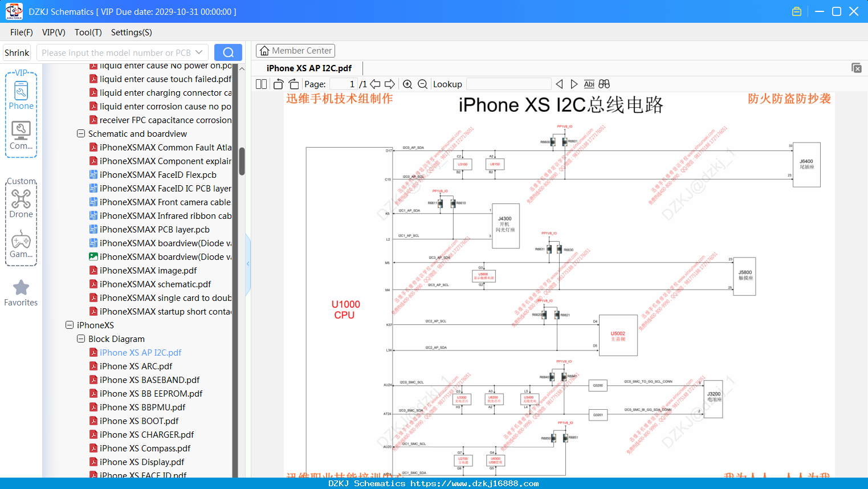
Task: Open iPhoneXSMAX Infrared ribbon cable file
Action: click(165, 216)
